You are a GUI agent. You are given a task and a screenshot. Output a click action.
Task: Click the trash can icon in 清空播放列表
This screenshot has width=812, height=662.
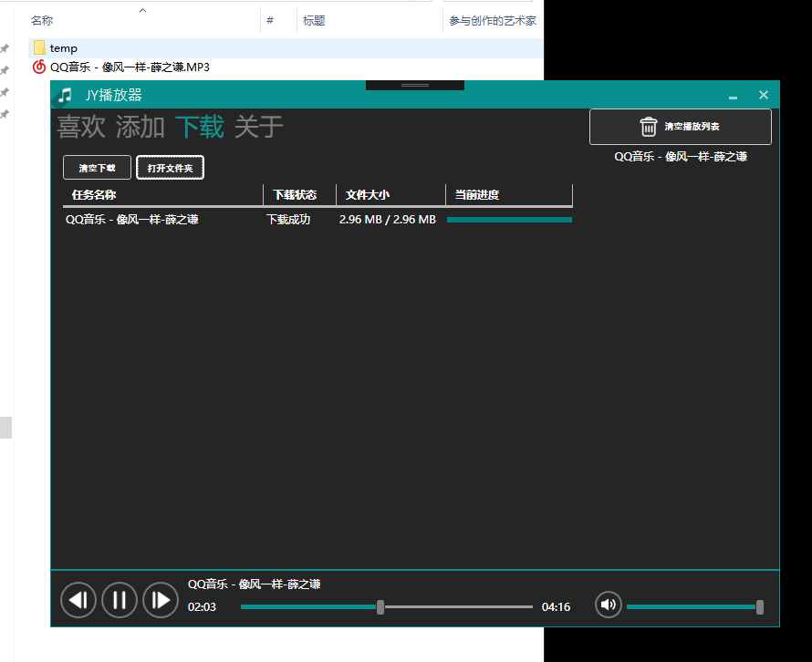[649, 127]
